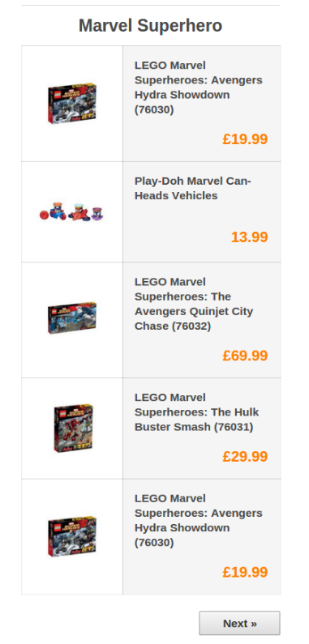Open the first Avengers Hydra Showdown box thumbnail

point(72,103)
